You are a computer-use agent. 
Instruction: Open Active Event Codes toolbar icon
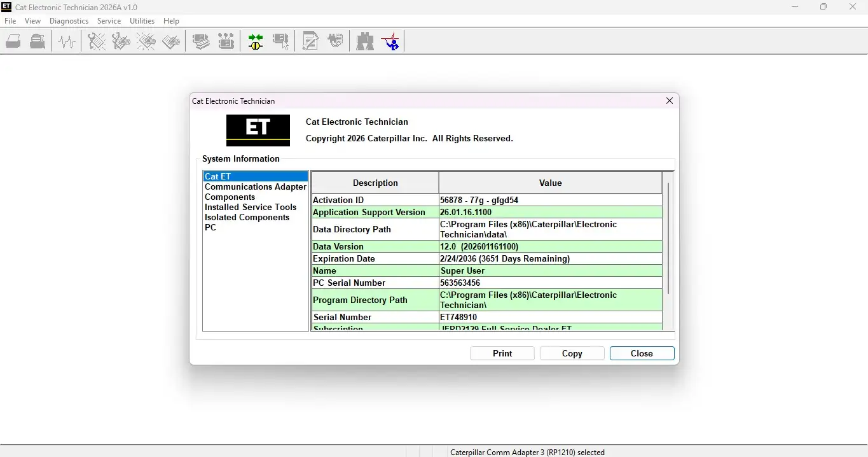pos(146,41)
